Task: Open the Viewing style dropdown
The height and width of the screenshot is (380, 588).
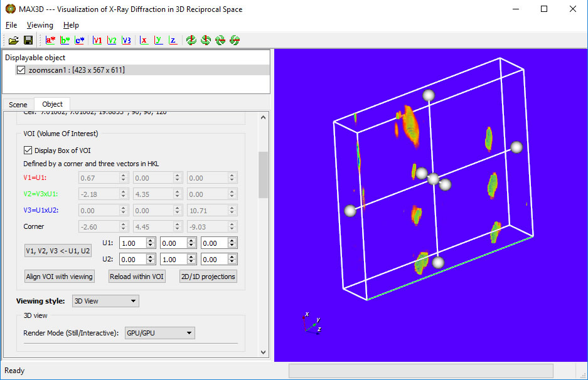Action: pyautogui.click(x=105, y=301)
